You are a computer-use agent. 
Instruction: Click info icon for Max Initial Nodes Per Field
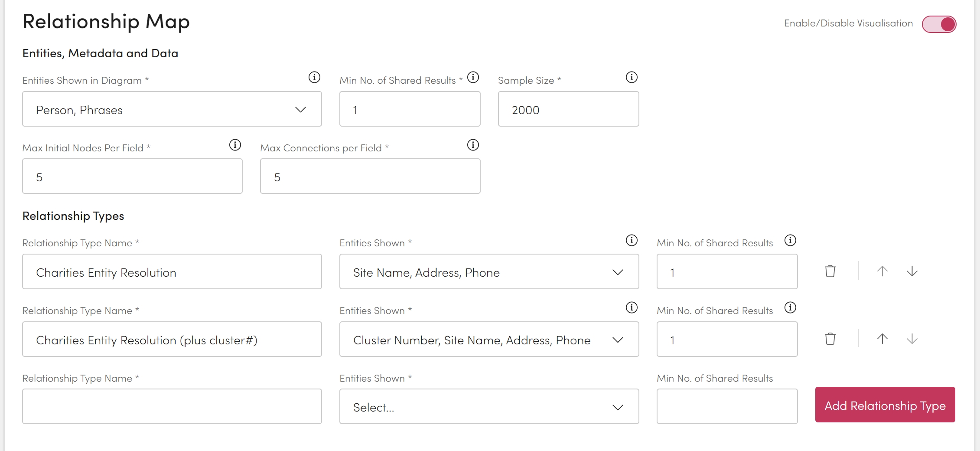[x=235, y=145]
